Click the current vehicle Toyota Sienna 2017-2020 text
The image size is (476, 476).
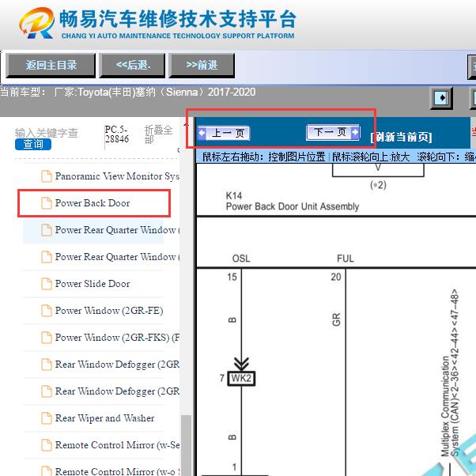pyautogui.click(x=127, y=92)
